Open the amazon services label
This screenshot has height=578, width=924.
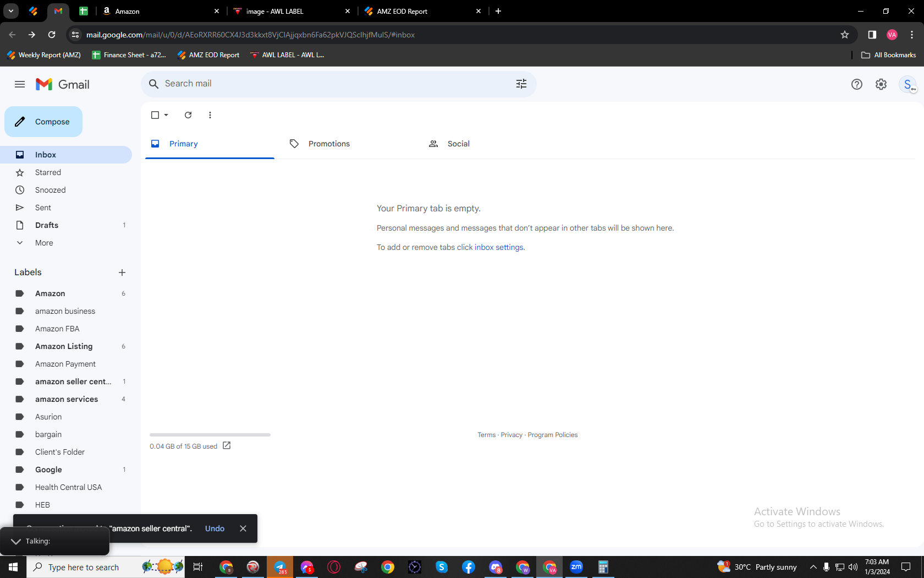pos(66,399)
